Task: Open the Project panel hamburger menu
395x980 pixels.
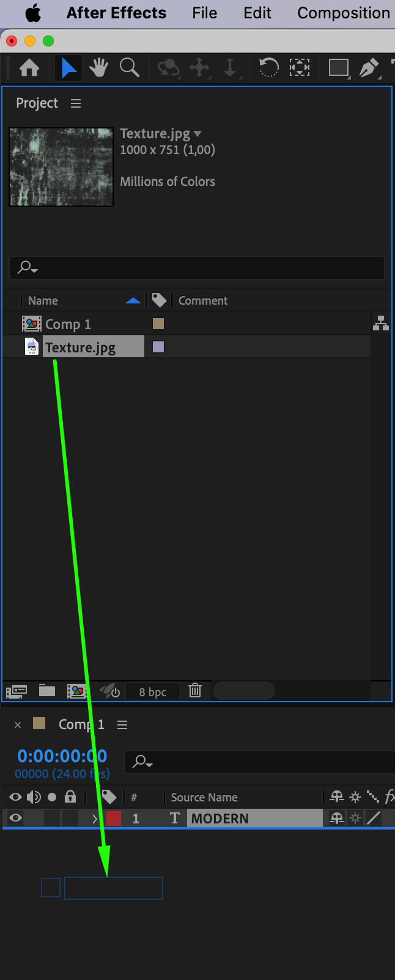Action: pos(76,103)
